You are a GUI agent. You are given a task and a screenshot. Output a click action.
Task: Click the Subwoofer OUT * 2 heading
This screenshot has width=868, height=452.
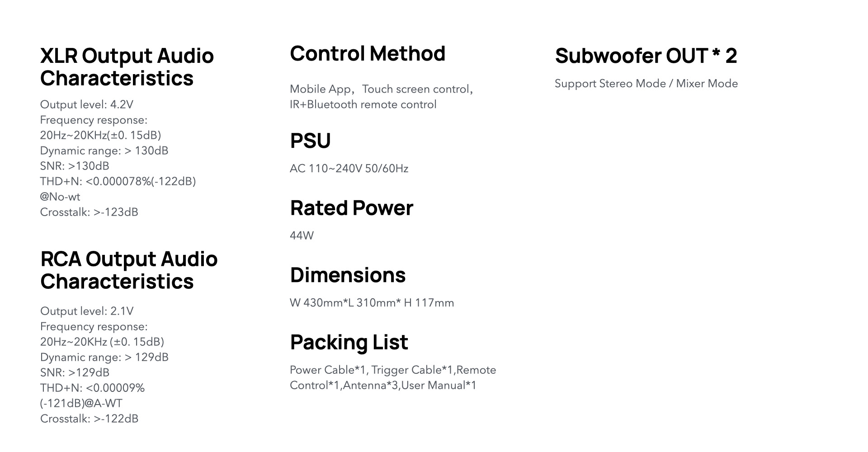(646, 56)
